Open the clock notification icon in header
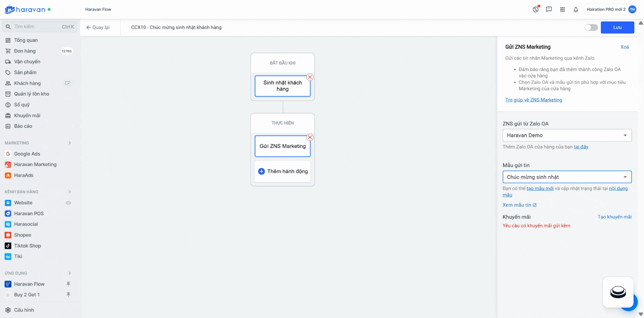Image resolution: width=644 pixels, height=318 pixels. 536,9
